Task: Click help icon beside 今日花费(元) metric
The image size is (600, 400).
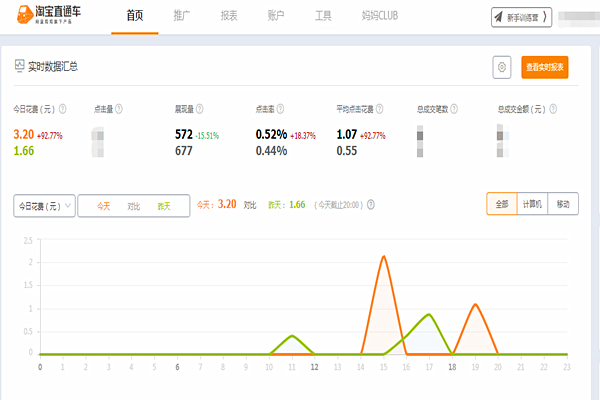Action: [x=62, y=109]
